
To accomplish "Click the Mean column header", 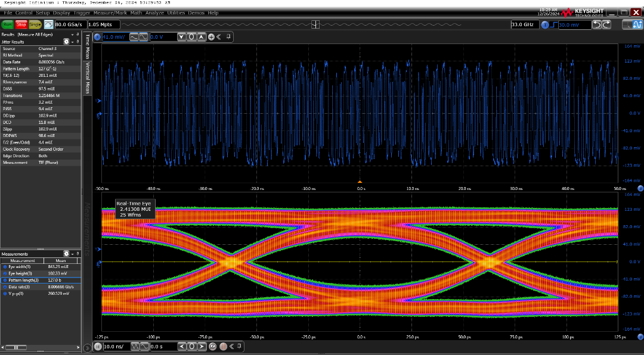I will pos(61,261).
